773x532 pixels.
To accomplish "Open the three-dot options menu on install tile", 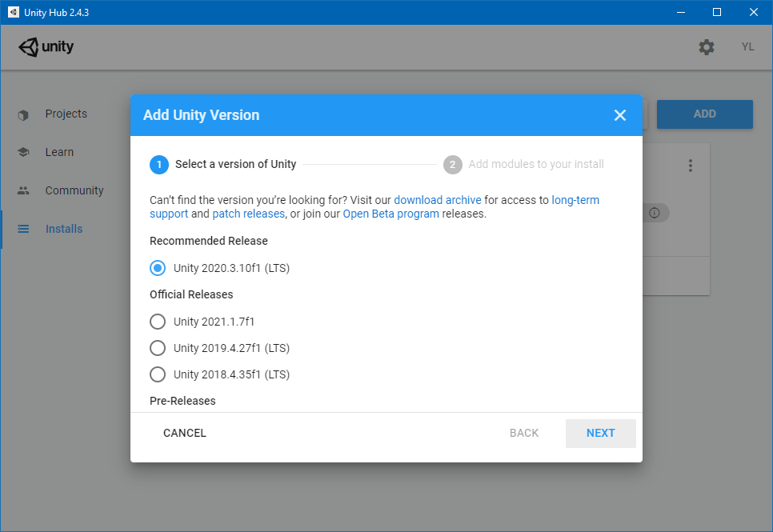I will (691, 166).
